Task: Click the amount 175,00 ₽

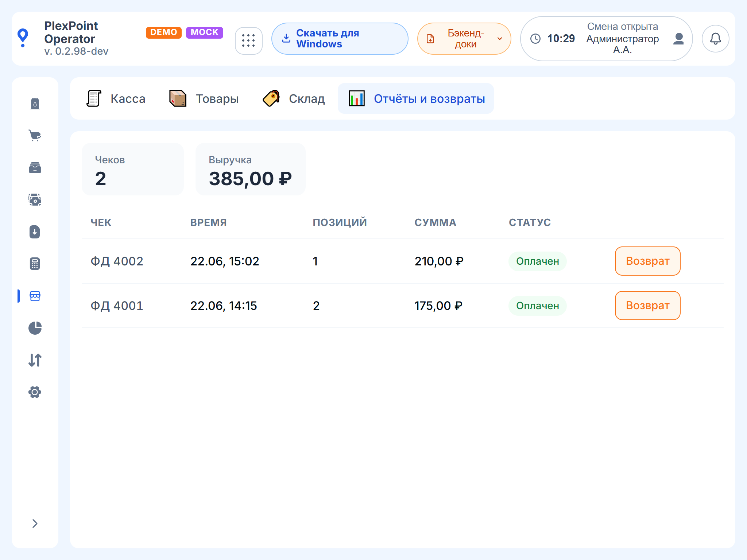Action: [438, 306]
